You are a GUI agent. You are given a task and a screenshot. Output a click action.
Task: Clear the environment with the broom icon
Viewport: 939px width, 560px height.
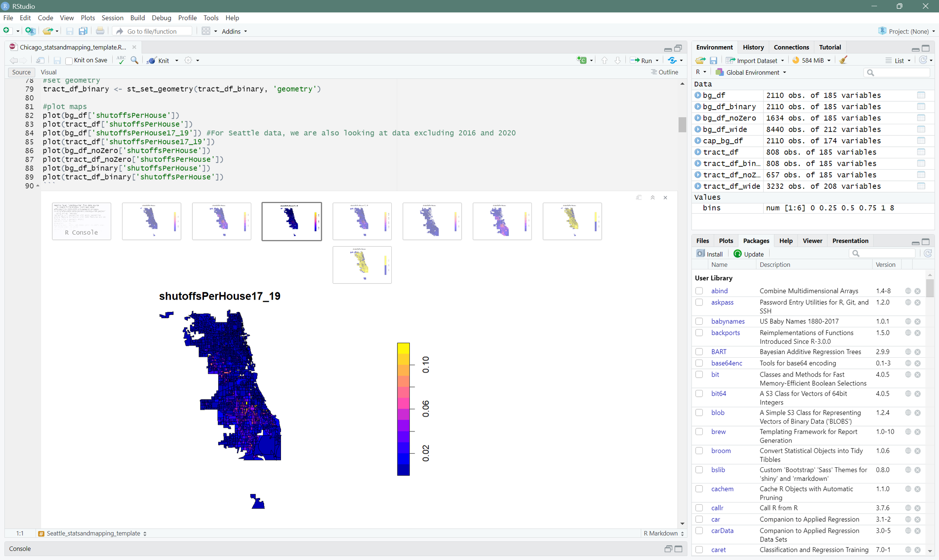pyautogui.click(x=843, y=60)
